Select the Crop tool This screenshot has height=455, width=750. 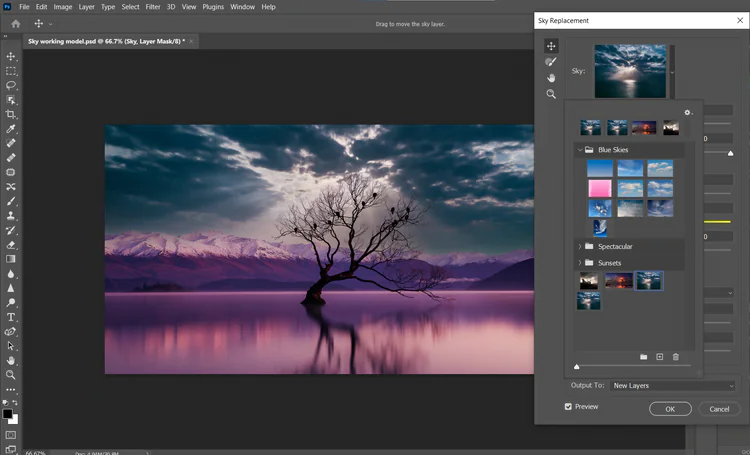[11, 115]
